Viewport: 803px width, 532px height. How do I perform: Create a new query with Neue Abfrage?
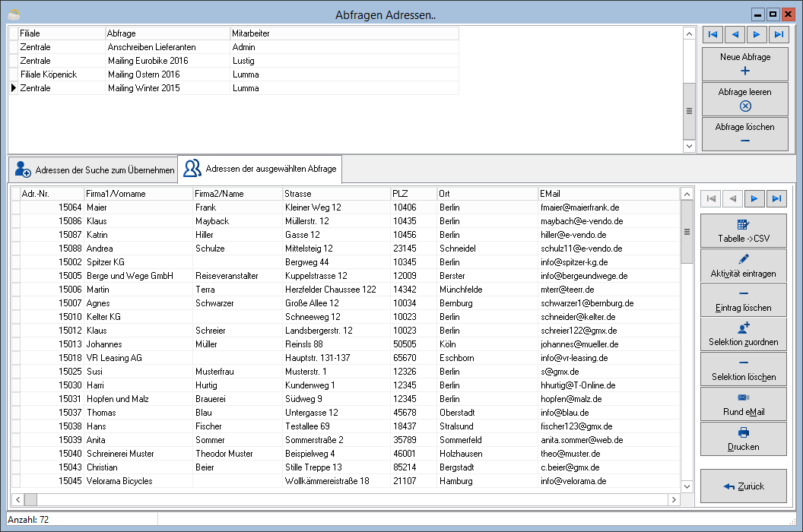(744, 64)
